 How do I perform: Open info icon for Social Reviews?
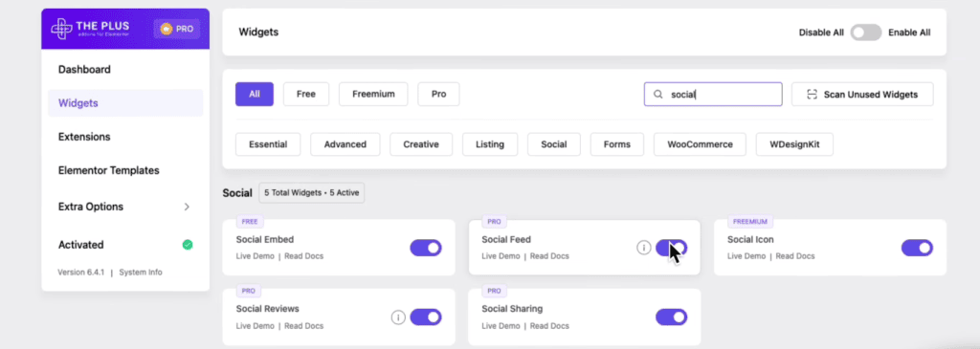point(398,317)
